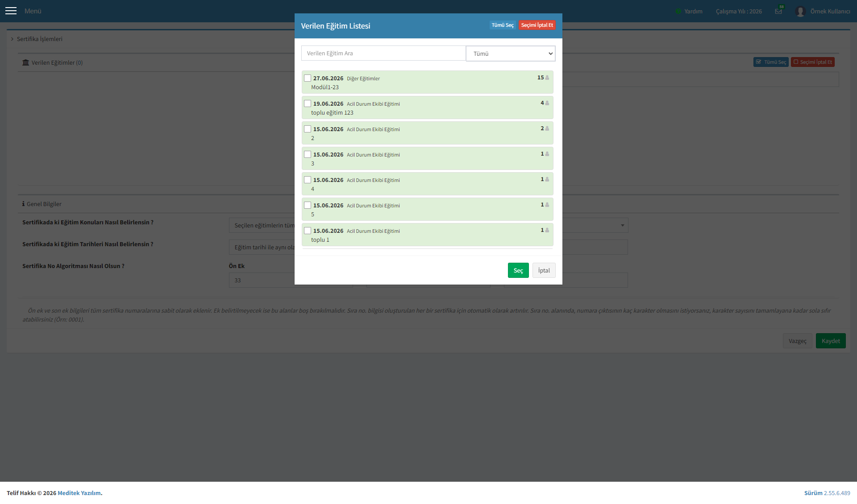The image size is (857, 504).
Task: Click the green Yardım status icon
Action: (x=678, y=12)
